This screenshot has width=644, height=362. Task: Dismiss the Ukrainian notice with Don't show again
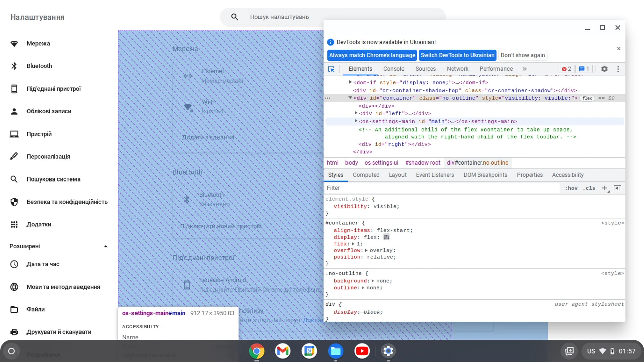523,55
